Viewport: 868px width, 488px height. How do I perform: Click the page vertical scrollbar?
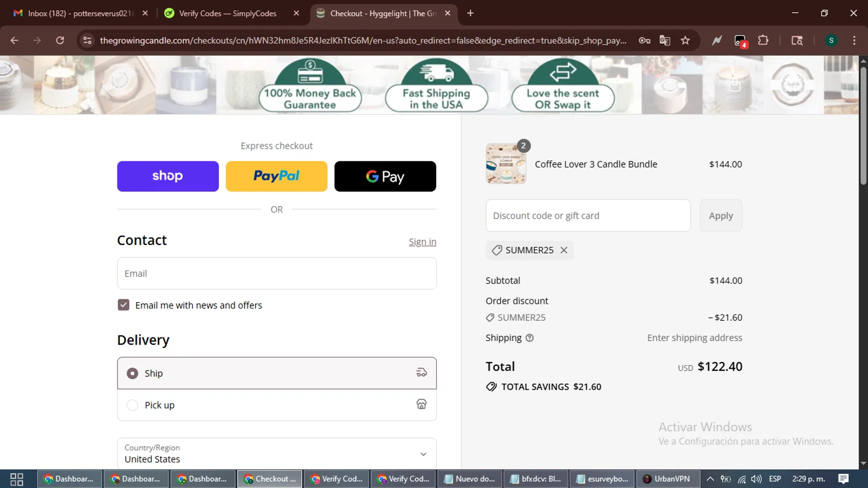click(863, 127)
